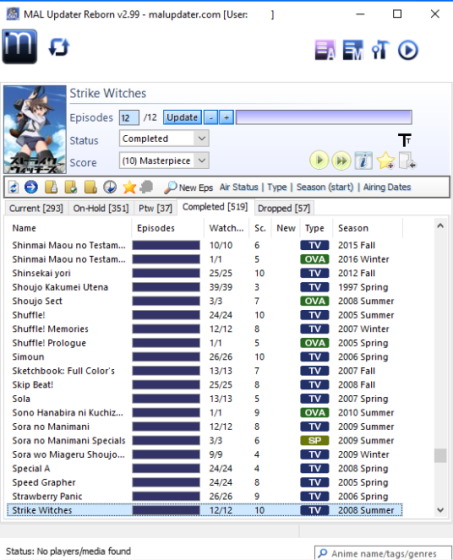This screenshot has width=453, height=560.
Task: Sort the list by the Name column header
Action: click(69, 228)
